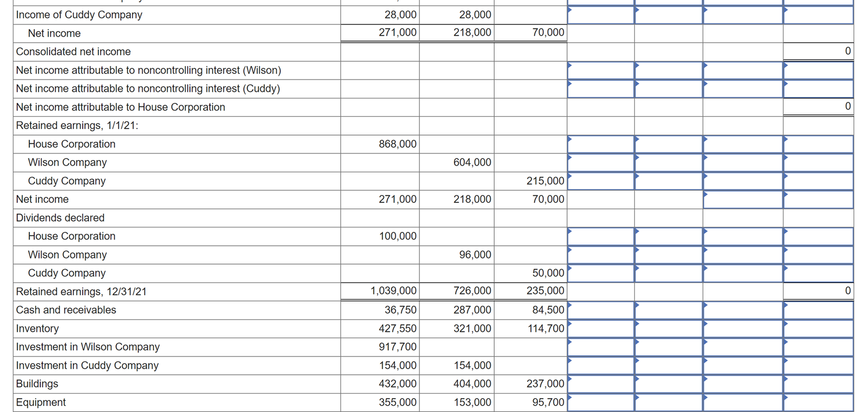868x412 pixels.
Task: Open the consolidated totals dropdown for Equipment row
Action: [x=818, y=401]
